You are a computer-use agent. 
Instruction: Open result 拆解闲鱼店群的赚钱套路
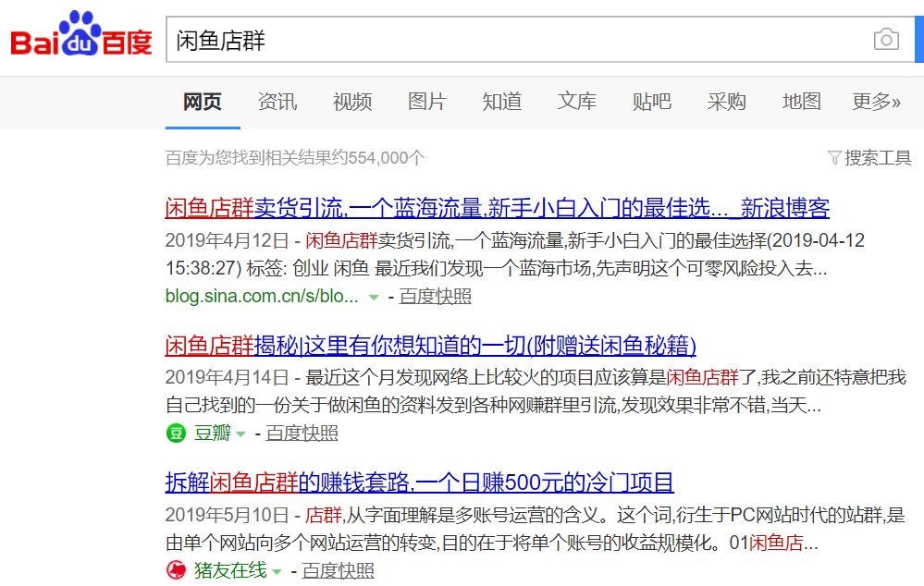[x=420, y=482]
